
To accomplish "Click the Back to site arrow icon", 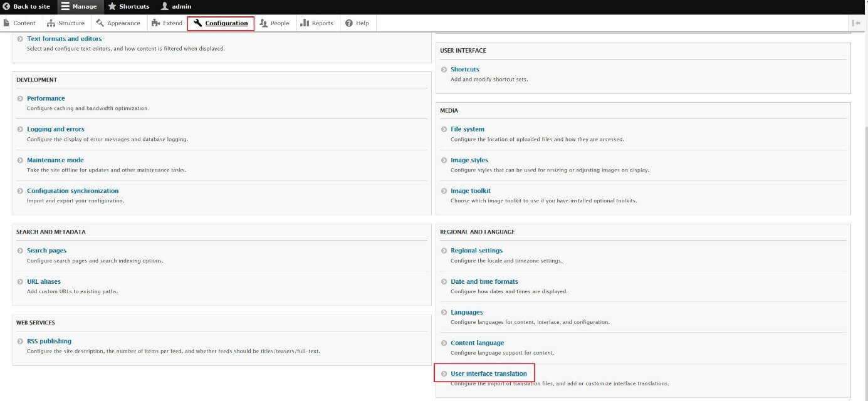I will pyautogui.click(x=6, y=7).
